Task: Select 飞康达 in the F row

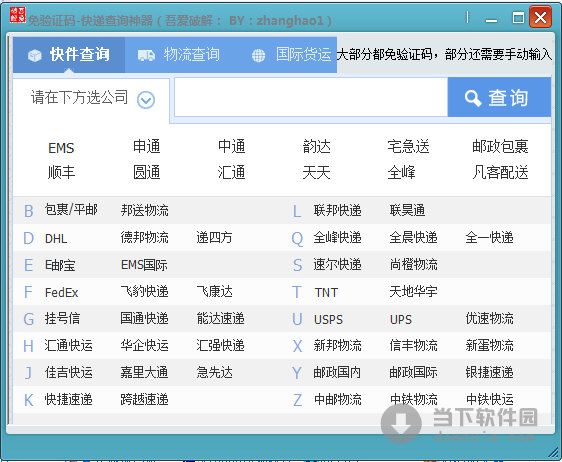Action: 214,291
